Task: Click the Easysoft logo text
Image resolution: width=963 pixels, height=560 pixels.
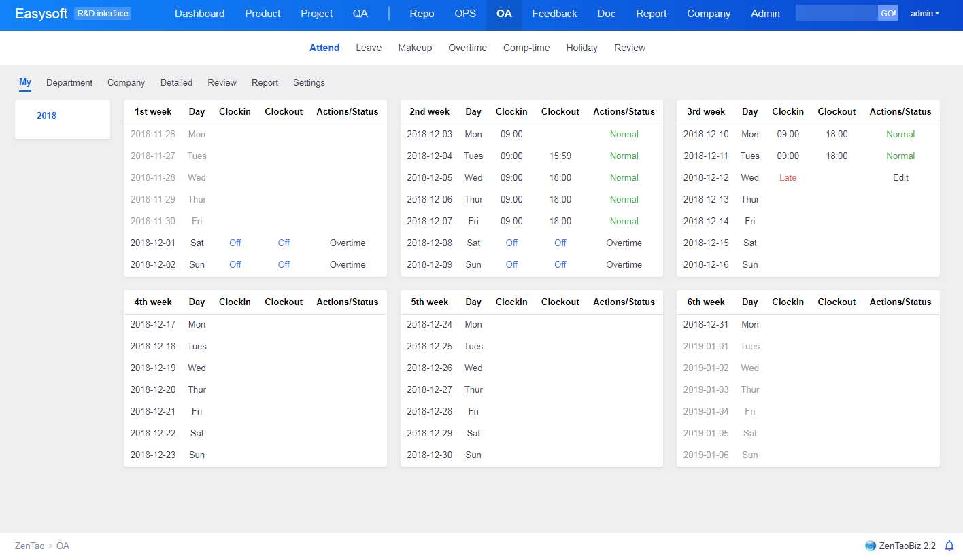Action: point(41,14)
